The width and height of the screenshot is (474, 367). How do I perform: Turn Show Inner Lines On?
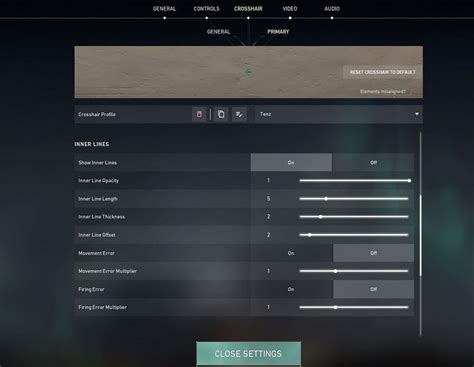click(291, 162)
